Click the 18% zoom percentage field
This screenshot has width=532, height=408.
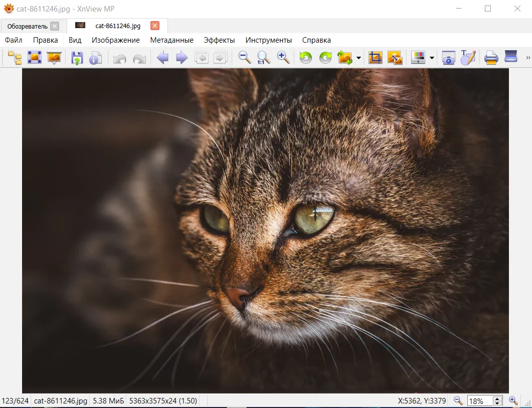[479, 401]
